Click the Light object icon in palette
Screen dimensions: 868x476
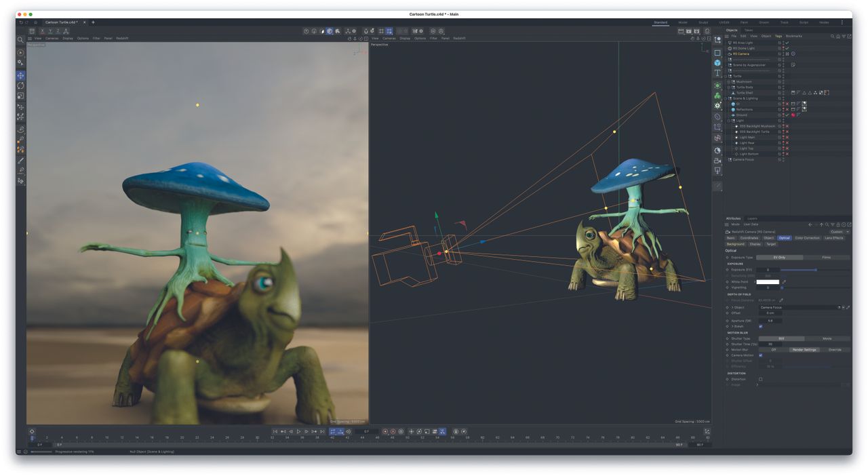pos(717,172)
